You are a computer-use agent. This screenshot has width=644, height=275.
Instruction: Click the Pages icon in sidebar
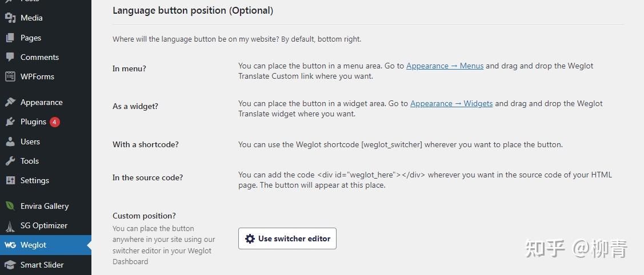10,38
